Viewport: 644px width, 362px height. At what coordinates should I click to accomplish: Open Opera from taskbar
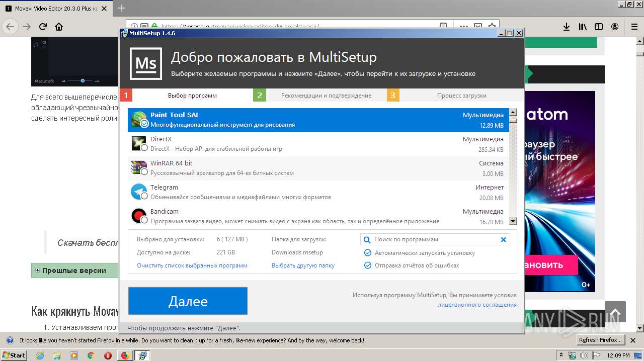pyautogui.click(x=108, y=355)
